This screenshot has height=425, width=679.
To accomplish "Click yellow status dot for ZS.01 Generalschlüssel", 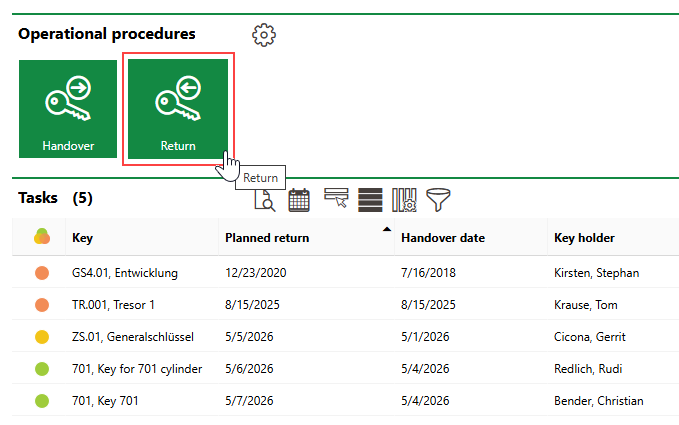I will pos(42,337).
